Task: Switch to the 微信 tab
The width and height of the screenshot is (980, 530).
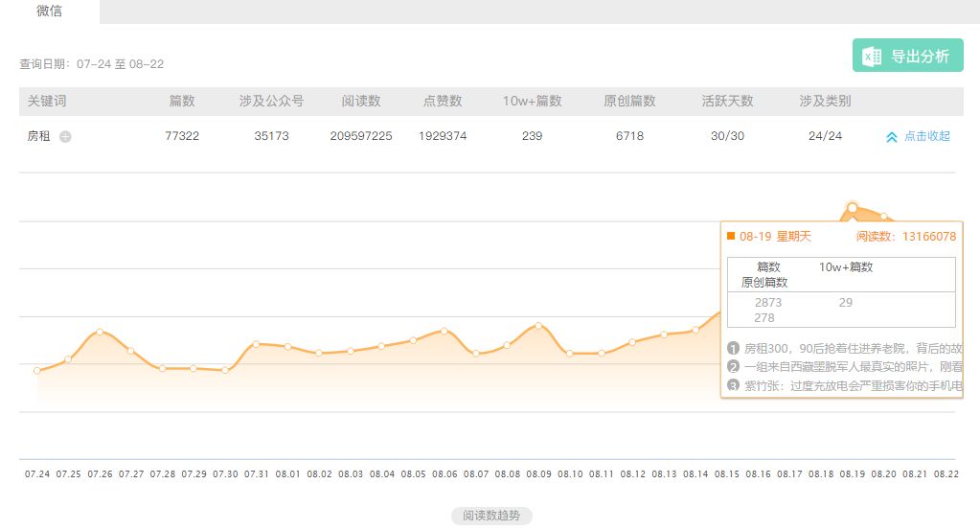Action: pyautogui.click(x=50, y=12)
